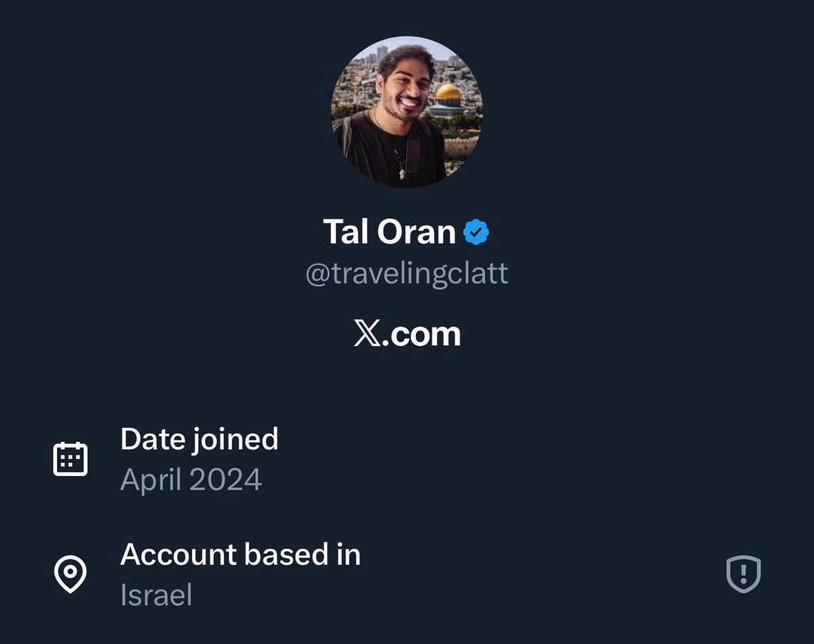
Task: Click the location pin icon
Action: coord(71,575)
